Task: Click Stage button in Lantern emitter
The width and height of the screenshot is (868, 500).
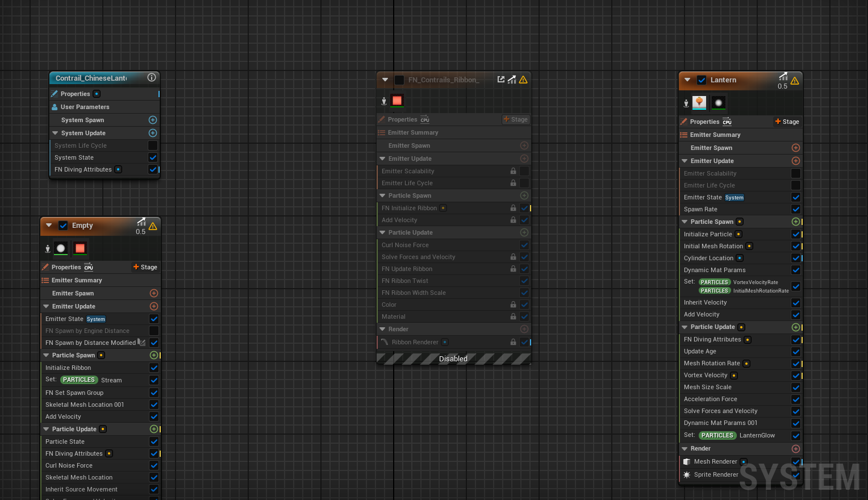Action: point(787,122)
